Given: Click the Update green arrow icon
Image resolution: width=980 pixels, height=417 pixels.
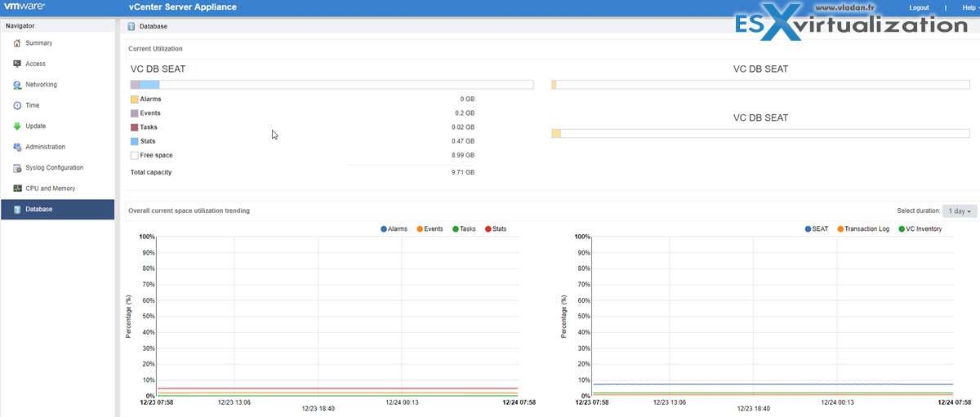Looking at the screenshot, I should [x=17, y=126].
